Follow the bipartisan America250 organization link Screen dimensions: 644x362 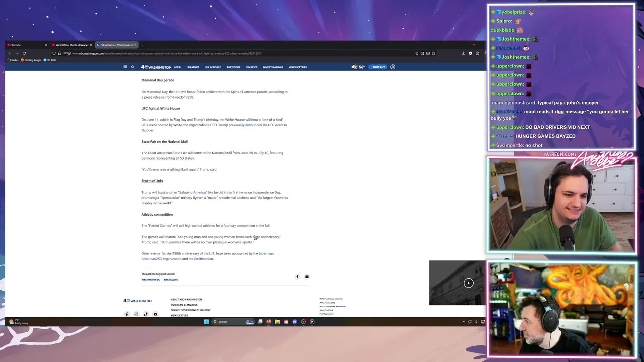[207, 256]
